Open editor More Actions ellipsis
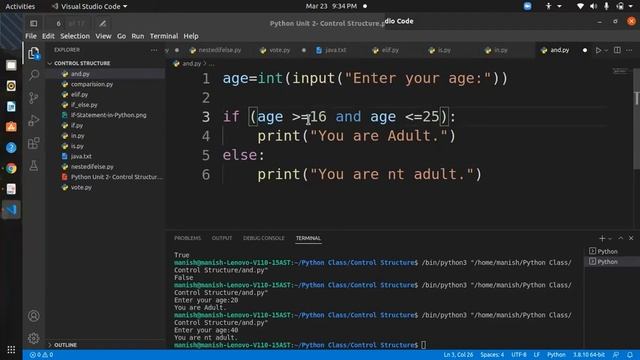The image size is (640, 360). [629, 50]
